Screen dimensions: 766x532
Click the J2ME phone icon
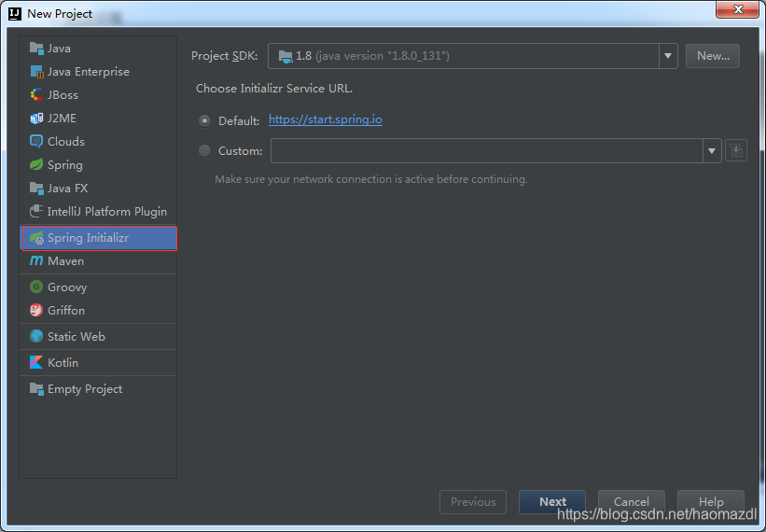point(36,119)
